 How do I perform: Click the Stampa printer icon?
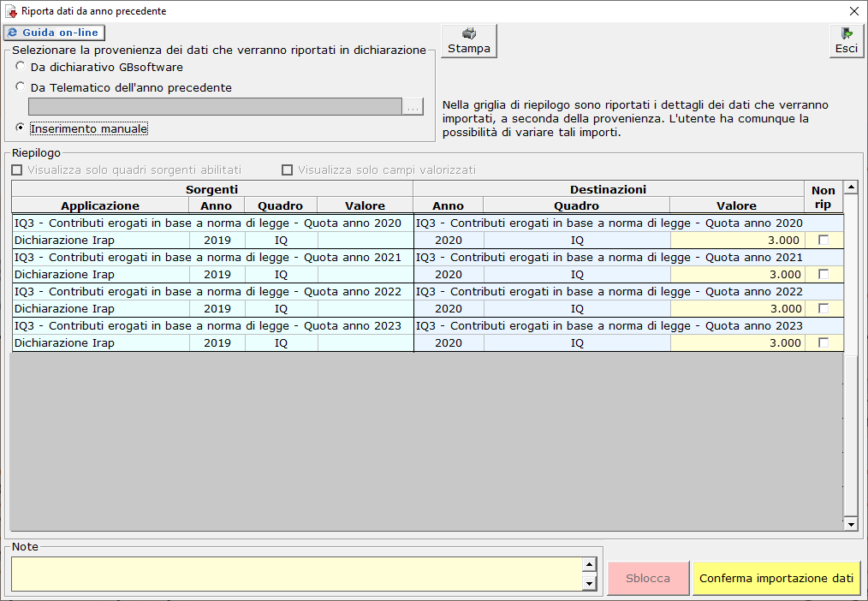click(x=468, y=34)
